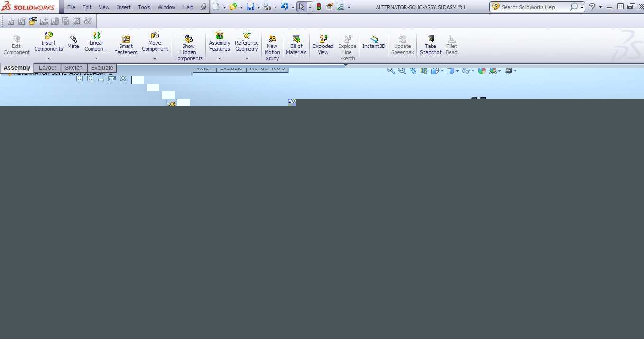Click the Help question mark icon
This screenshot has width=644, height=339.
592,7
